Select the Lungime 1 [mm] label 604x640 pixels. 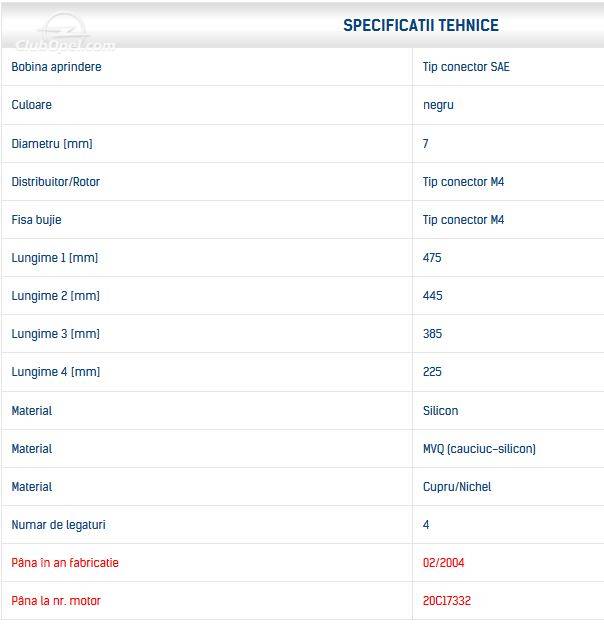coord(55,258)
